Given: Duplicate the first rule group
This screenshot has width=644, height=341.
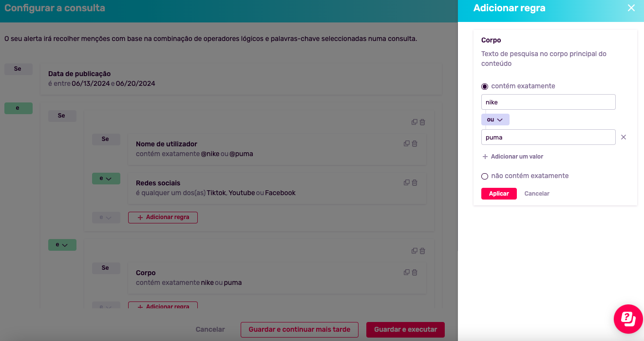Looking at the screenshot, I should 414,122.
